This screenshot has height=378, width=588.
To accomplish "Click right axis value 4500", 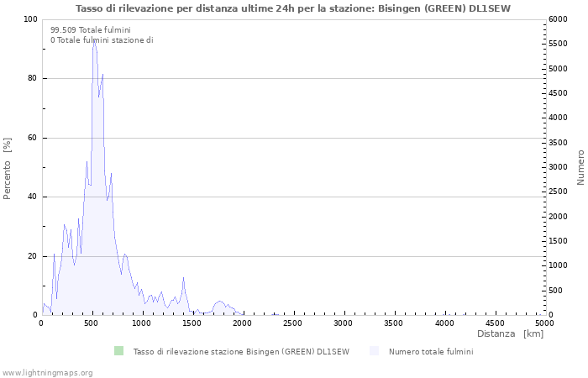I will [x=558, y=93].
